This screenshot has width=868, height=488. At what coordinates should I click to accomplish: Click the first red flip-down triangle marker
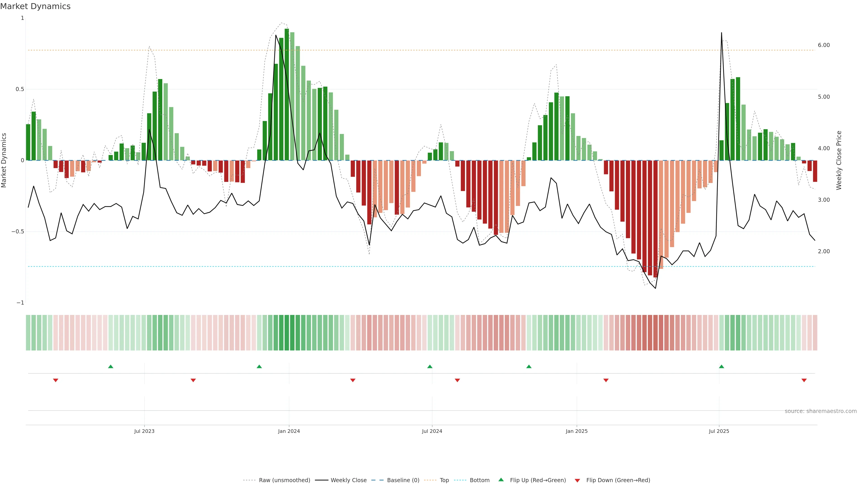(x=56, y=380)
